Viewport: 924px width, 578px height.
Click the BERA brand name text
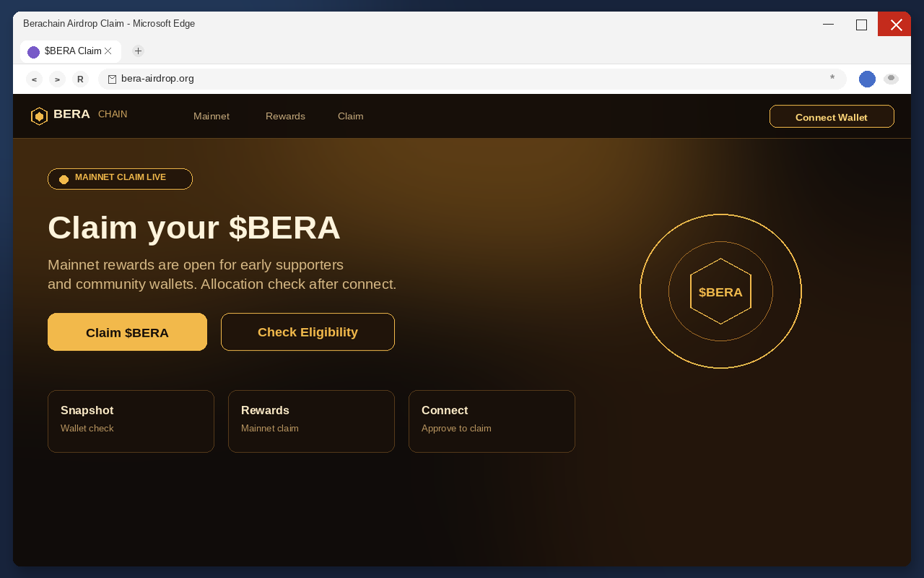tap(71, 114)
